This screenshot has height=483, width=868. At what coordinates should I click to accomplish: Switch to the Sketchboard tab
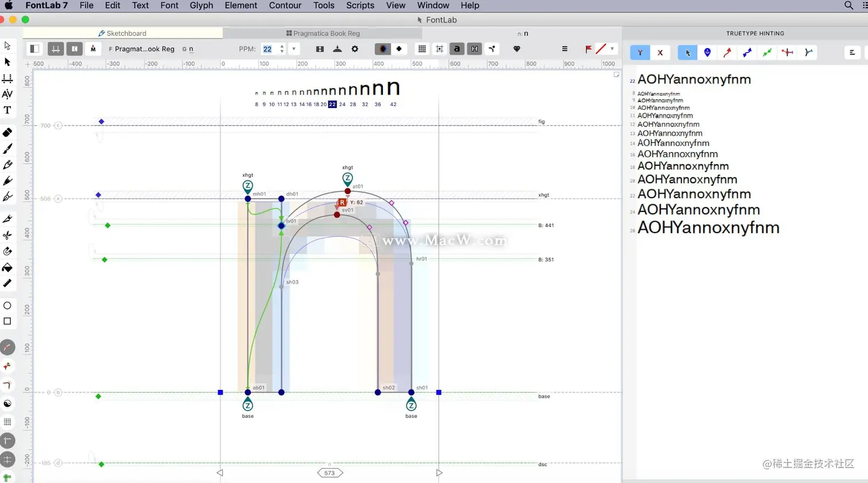click(x=122, y=33)
